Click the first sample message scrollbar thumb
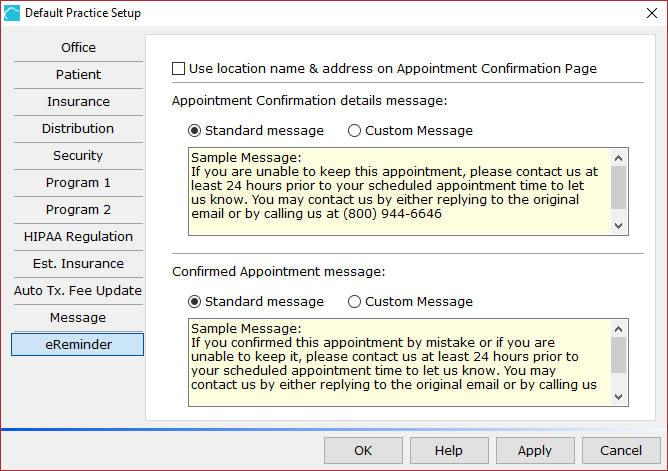 pyautogui.click(x=619, y=187)
